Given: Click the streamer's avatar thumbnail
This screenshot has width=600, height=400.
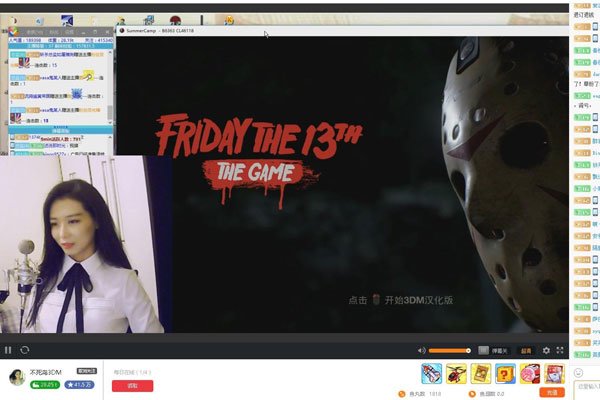Looking at the screenshot, I should (15, 377).
